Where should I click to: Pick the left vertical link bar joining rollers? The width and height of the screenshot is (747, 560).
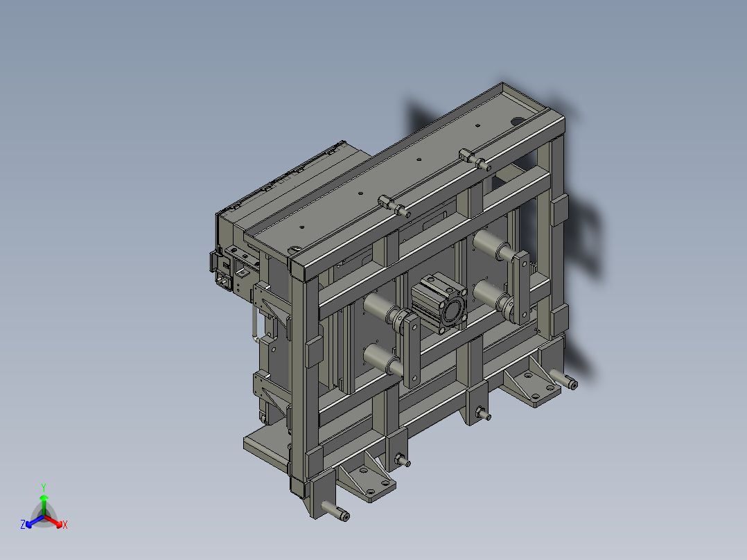pos(411,350)
